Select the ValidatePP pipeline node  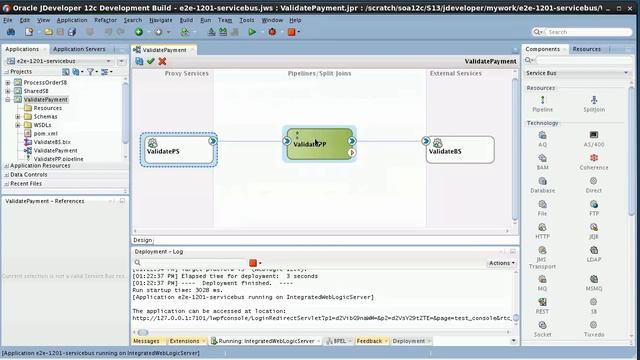point(320,144)
